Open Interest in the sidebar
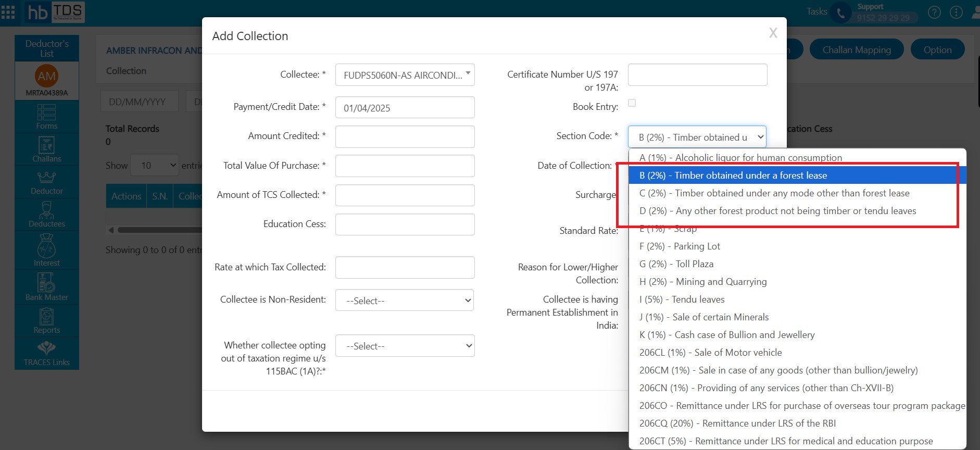The width and height of the screenshot is (980, 450). [47, 250]
